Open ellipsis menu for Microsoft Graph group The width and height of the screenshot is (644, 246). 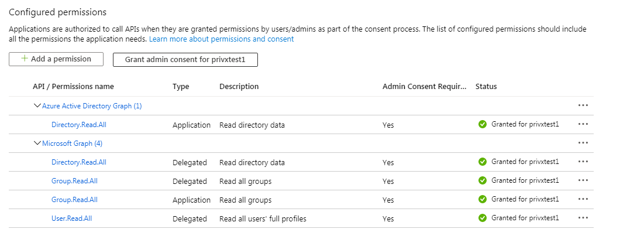tap(582, 143)
